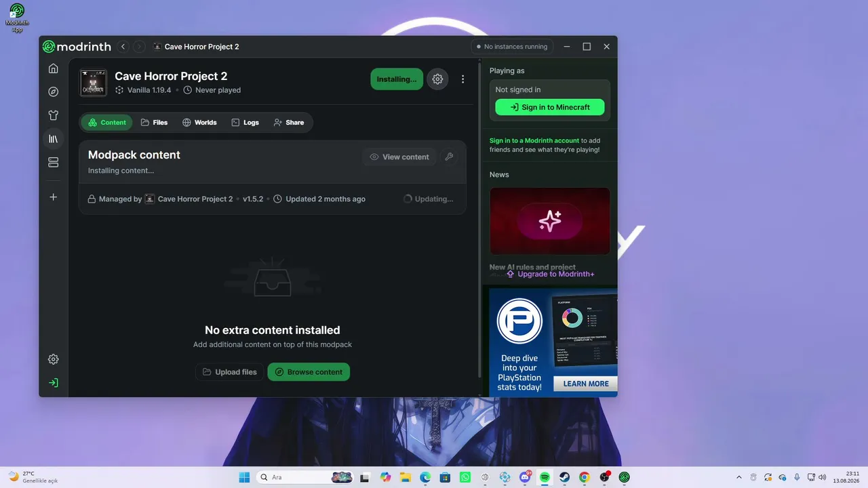Go to Home in Modrinth sidebar
Viewport: 868px width, 488px height.
[x=54, y=68]
